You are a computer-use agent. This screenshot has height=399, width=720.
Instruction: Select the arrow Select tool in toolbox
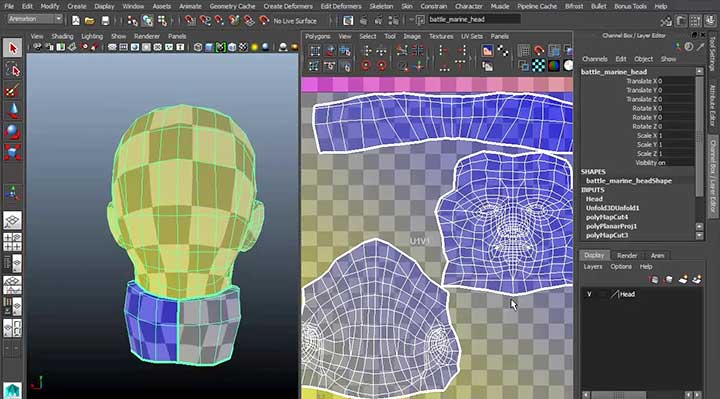12,48
